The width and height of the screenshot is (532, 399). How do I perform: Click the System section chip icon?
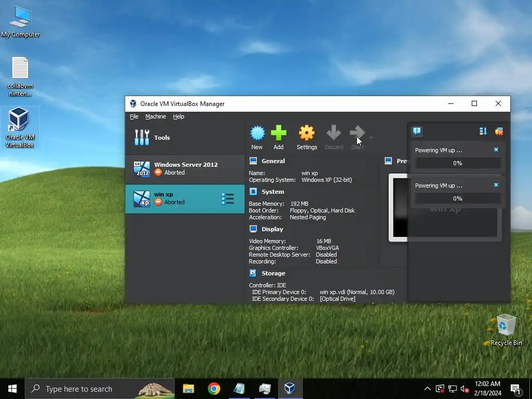(253, 192)
